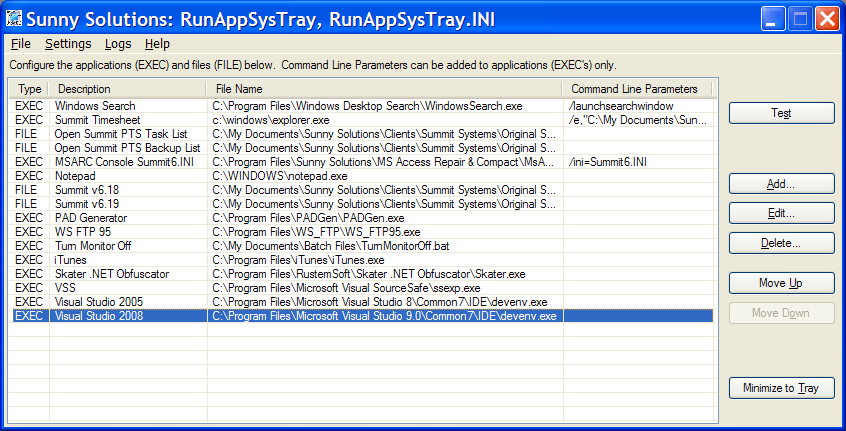
Task: Click the Add... button
Action: (781, 184)
